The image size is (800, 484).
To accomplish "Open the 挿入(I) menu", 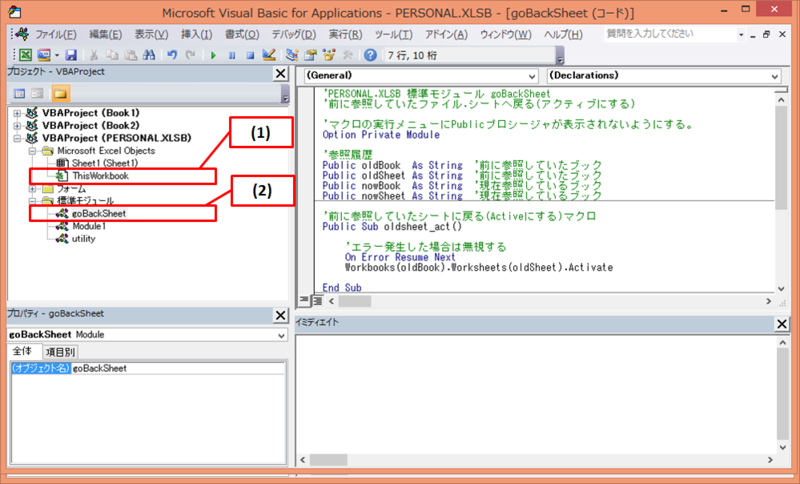I will click(x=196, y=35).
